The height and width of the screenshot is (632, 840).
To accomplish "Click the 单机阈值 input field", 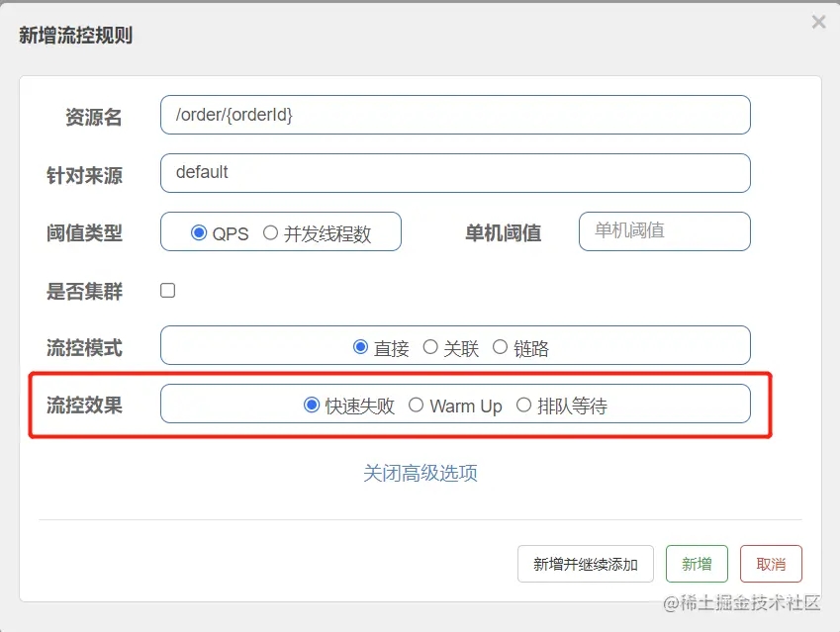I will (x=664, y=231).
